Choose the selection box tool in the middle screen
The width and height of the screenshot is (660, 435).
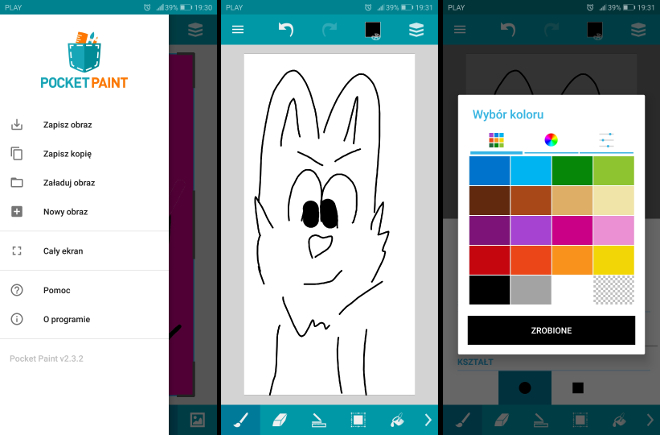(358, 420)
